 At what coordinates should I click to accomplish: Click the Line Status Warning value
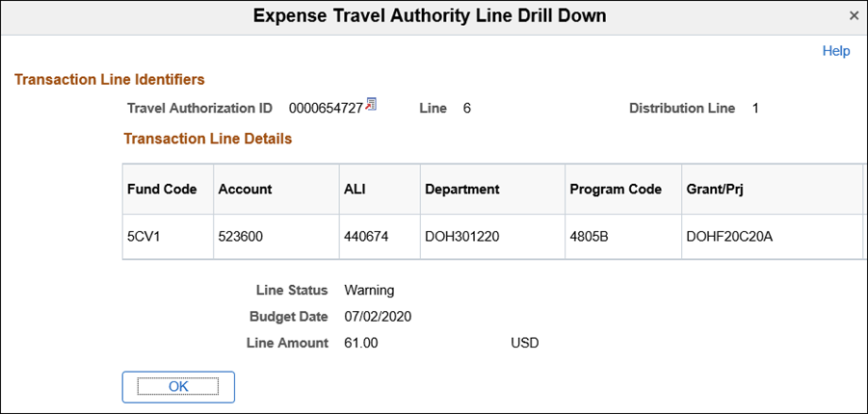369,290
